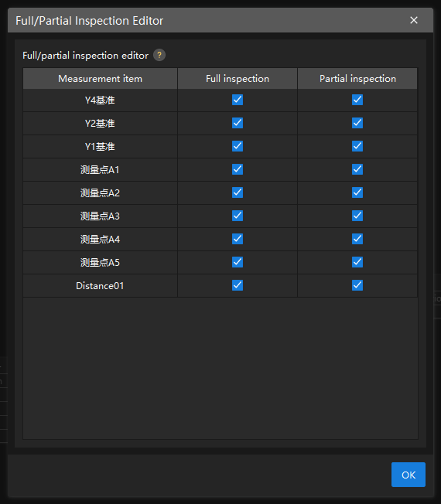Uncheck Full inspection for 测量点A4
Viewport: 441px width, 504px height.
238,239
